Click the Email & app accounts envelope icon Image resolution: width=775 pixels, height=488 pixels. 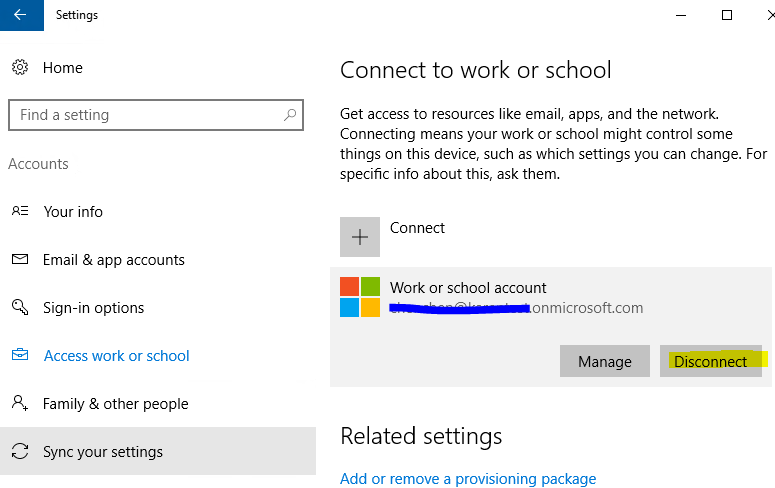(x=20, y=260)
